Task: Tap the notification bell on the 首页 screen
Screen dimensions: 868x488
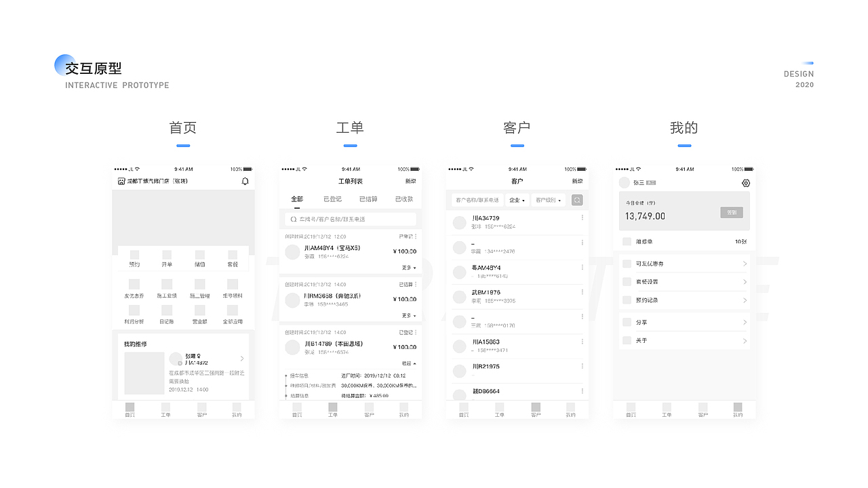Action: point(245,181)
